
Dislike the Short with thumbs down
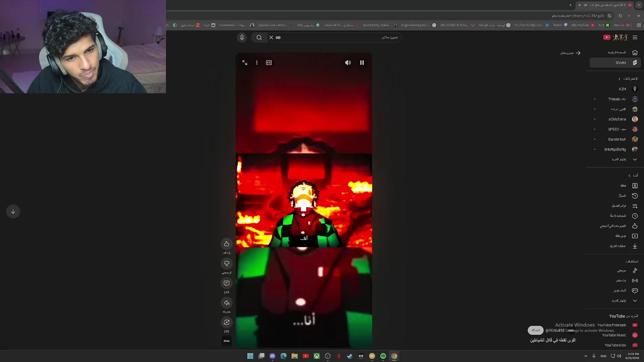(226, 263)
